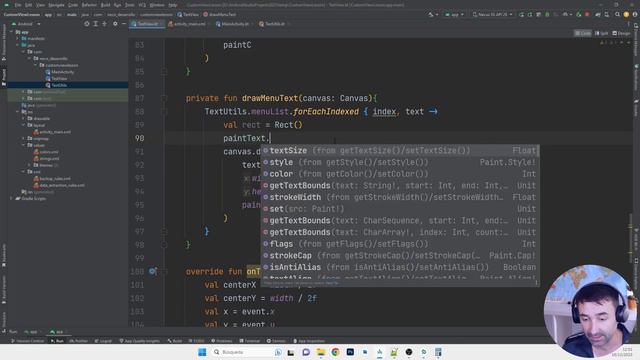
Task: Switch to the activity_main.xml editor tab
Action: [x=187, y=24]
